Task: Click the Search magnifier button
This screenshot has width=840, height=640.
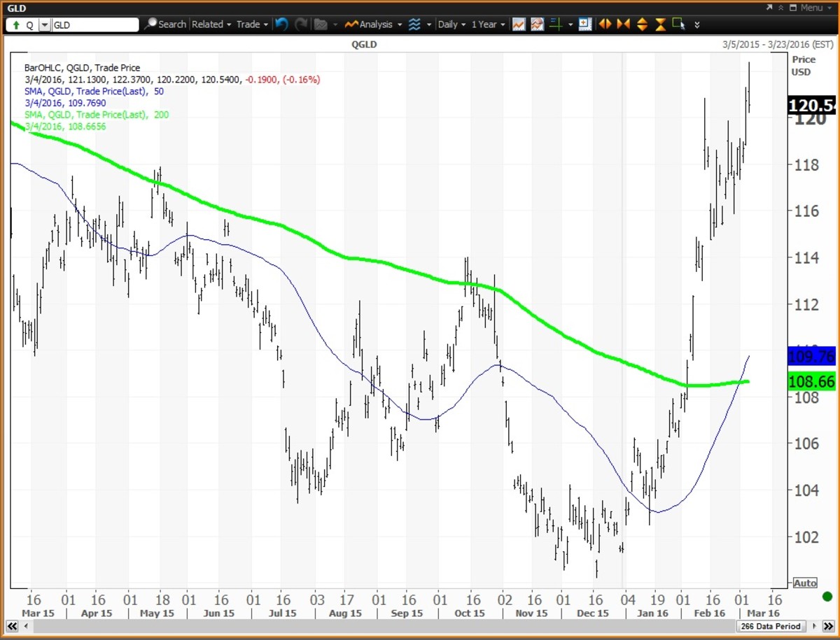Action: [165, 24]
